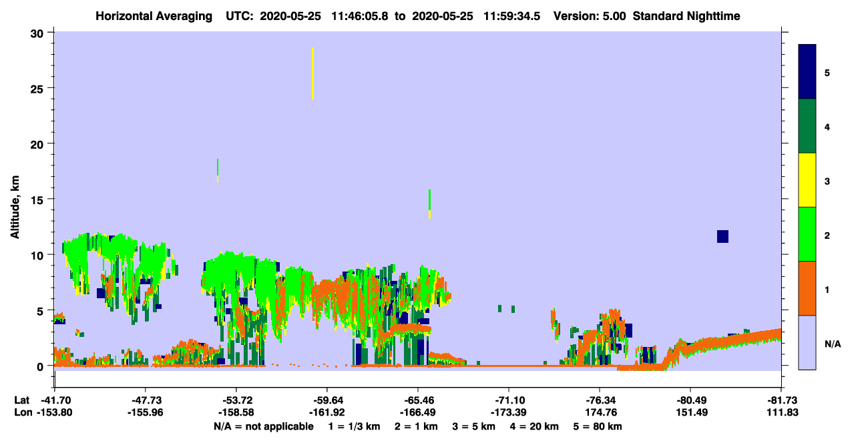Click the '1 = 1/3 km' legend text

[x=354, y=426]
